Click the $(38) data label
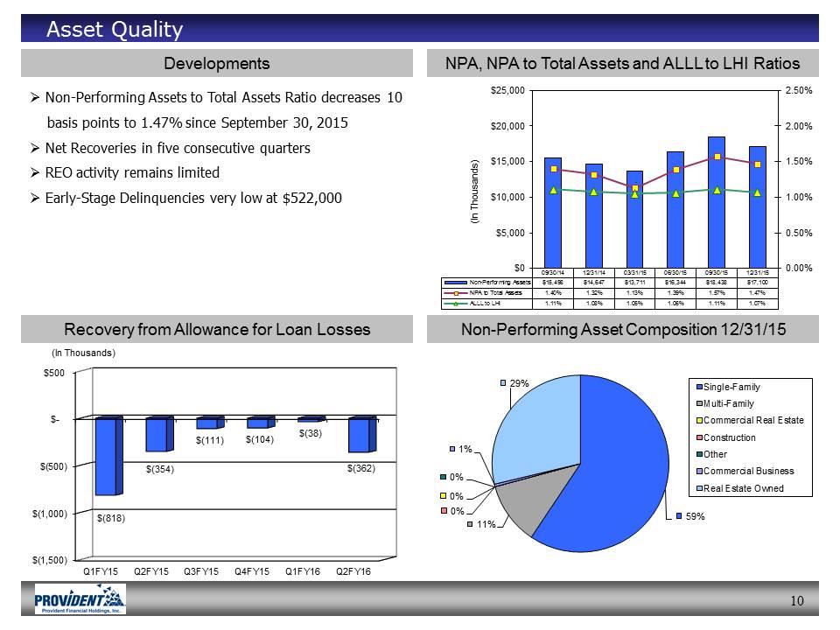840x630 pixels. coord(310,433)
